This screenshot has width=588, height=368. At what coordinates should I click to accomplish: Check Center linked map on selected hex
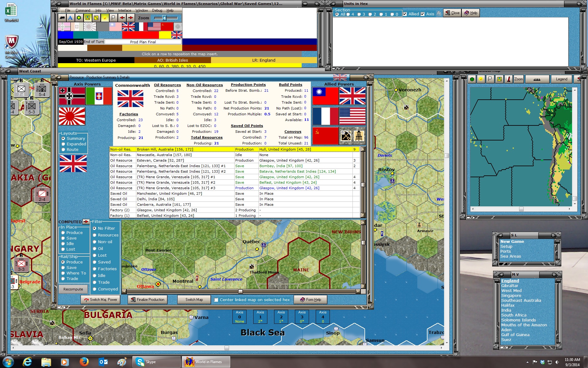pyautogui.click(x=216, y=300)
